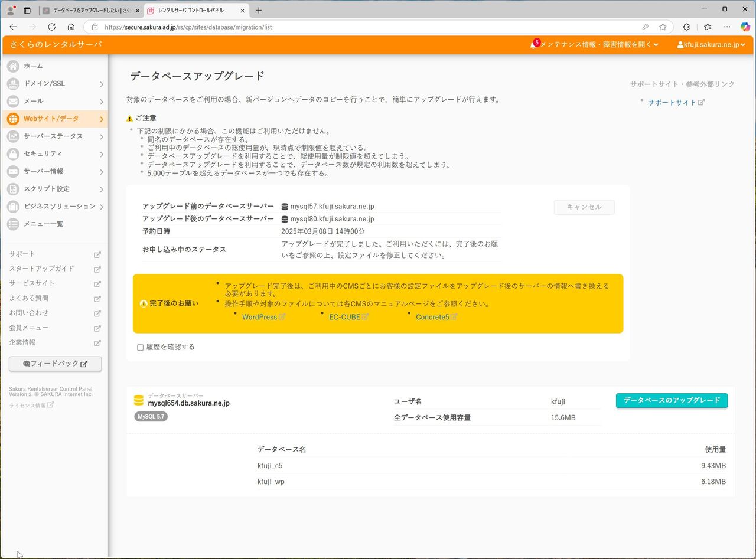This screenshot has height=559, width=756.
Task: Click the データベースのアップグレード button
Action: pos(672,400)
